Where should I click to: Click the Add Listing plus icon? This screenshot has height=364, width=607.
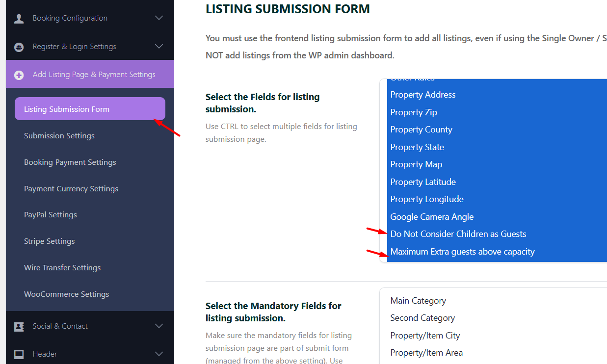[x=19, y=75]
